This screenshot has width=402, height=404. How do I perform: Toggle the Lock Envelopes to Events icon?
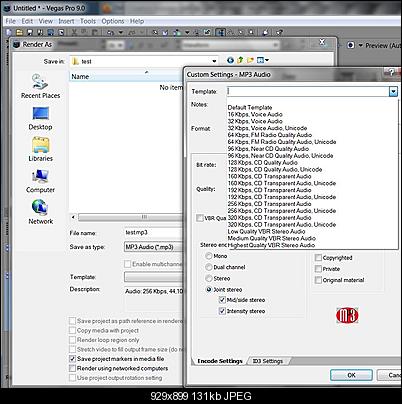[197, 32]
